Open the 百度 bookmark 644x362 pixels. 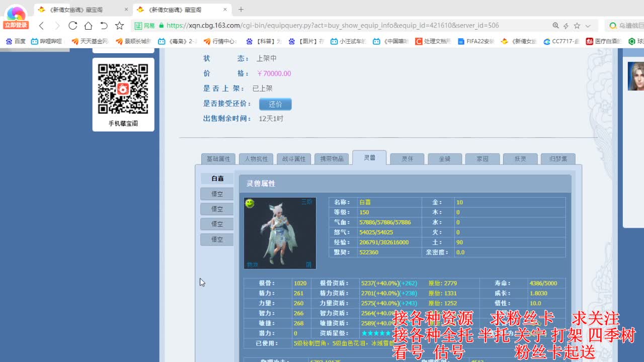coord(17,41)
